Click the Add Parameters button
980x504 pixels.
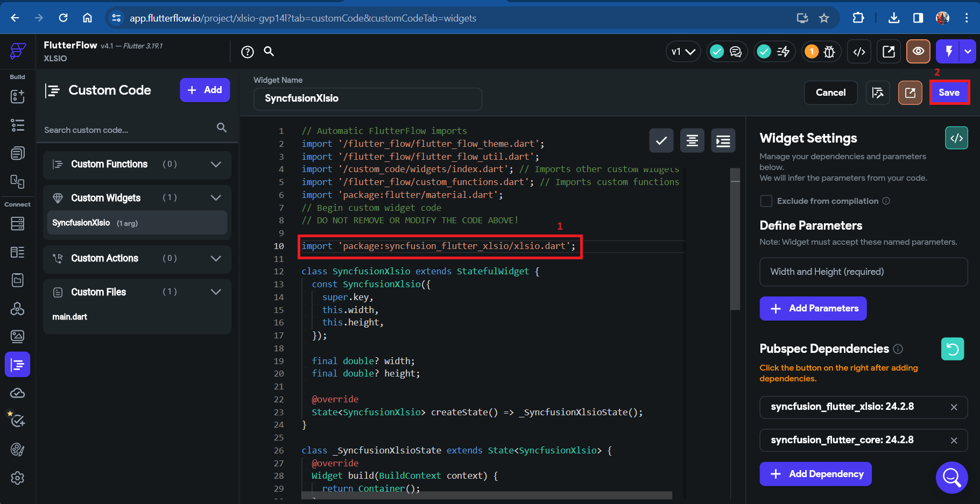[813, 308]
